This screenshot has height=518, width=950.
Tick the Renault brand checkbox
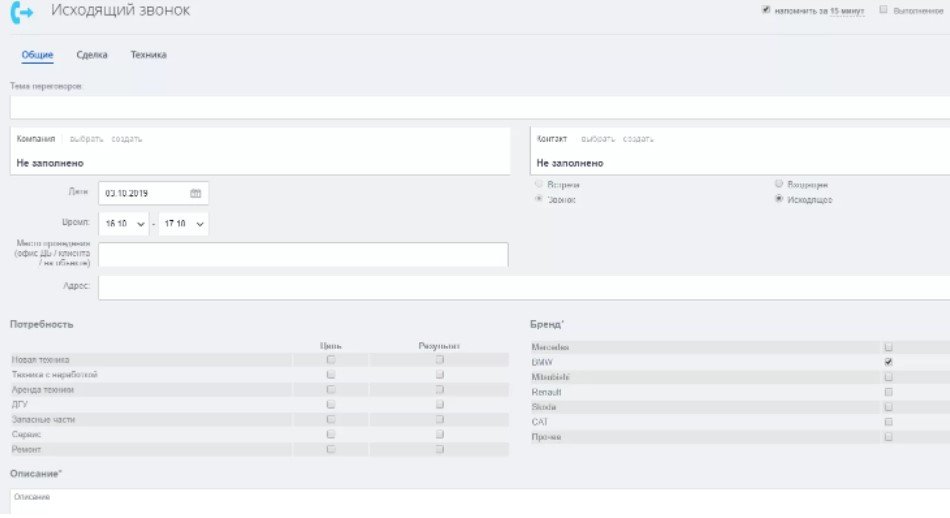point(888,392)
